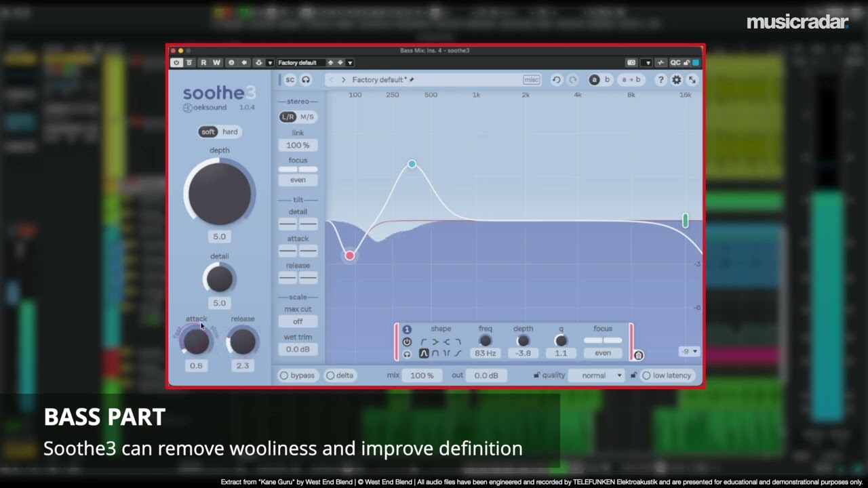The width and height of the screenshot is (868, 488).
Task: Select the red band 1 node on graph
Action: click(x=349, y=256)
